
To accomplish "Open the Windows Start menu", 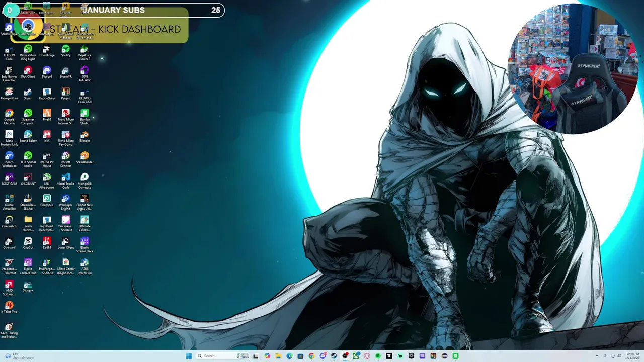I will pyautogui.click(x=189, y=356).
